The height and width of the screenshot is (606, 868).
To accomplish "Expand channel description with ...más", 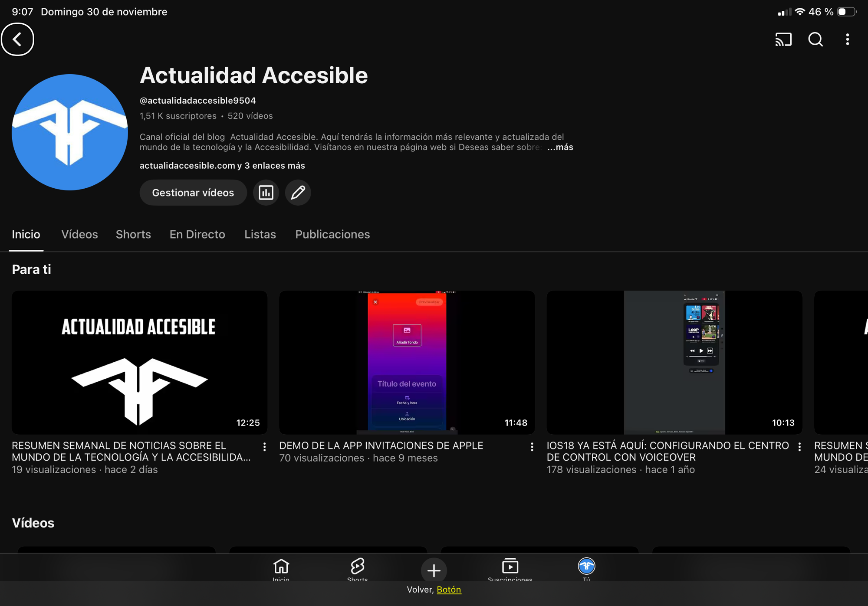I will 560,147.
